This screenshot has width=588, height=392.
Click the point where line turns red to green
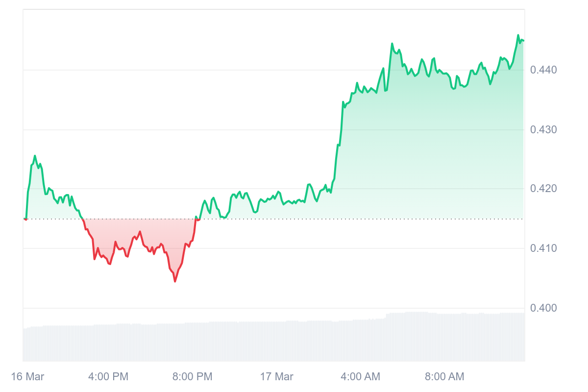[196, 219]
